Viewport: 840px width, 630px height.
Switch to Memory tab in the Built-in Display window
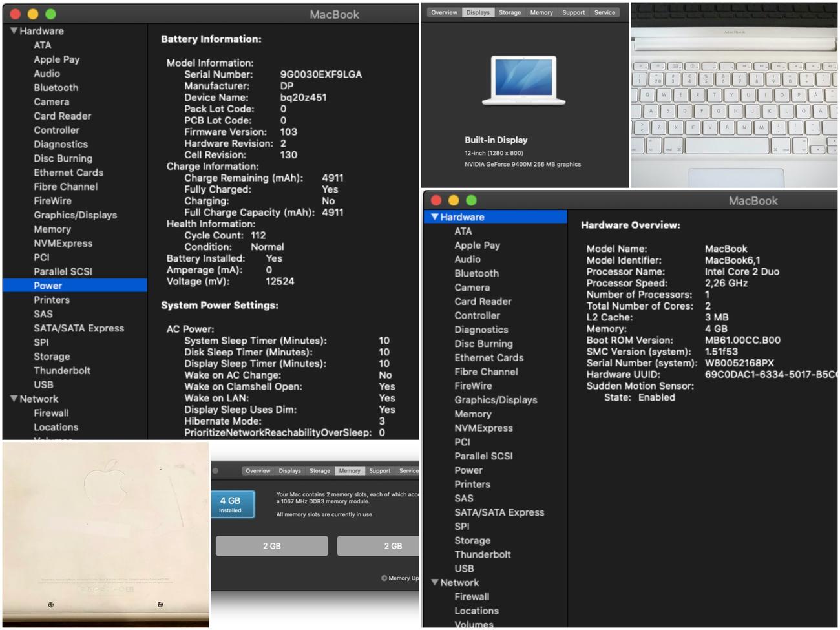click(x=541, y=12)
